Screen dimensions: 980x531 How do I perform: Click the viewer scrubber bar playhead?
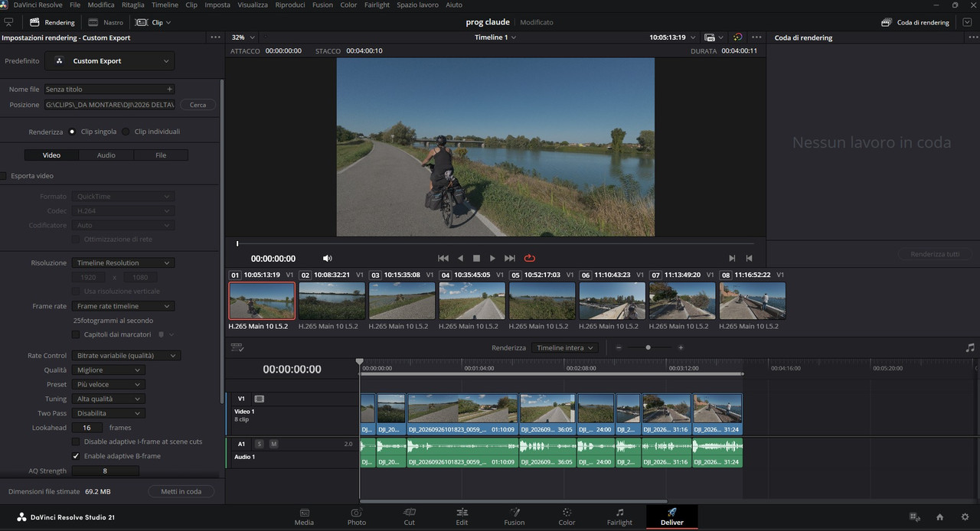coord(237,243)
